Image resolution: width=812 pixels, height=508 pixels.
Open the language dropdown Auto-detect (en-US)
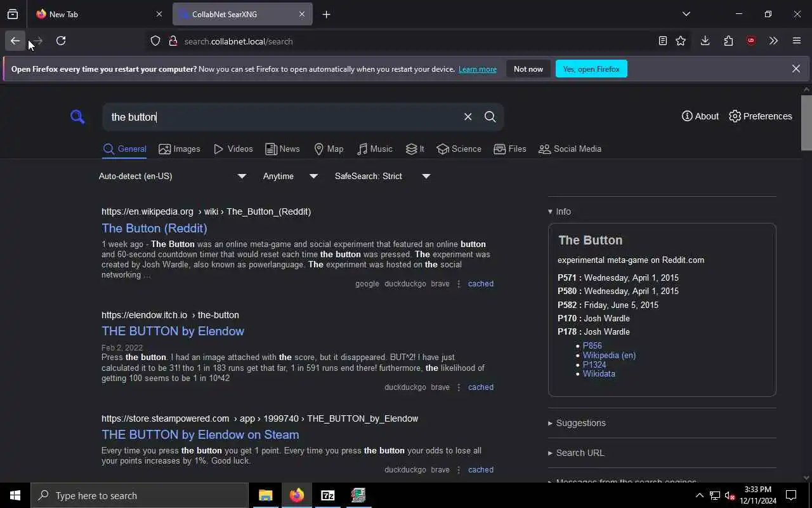tap(173, 177)
